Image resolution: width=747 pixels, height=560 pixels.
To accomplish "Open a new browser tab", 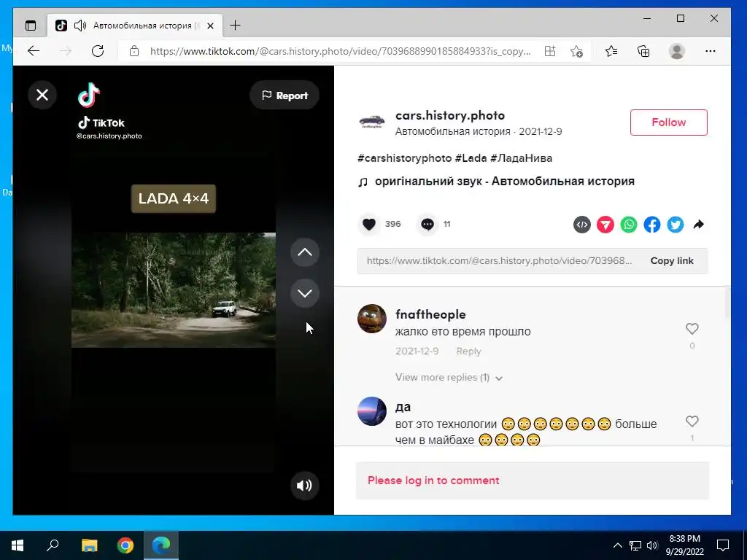I will click(236, 26).
